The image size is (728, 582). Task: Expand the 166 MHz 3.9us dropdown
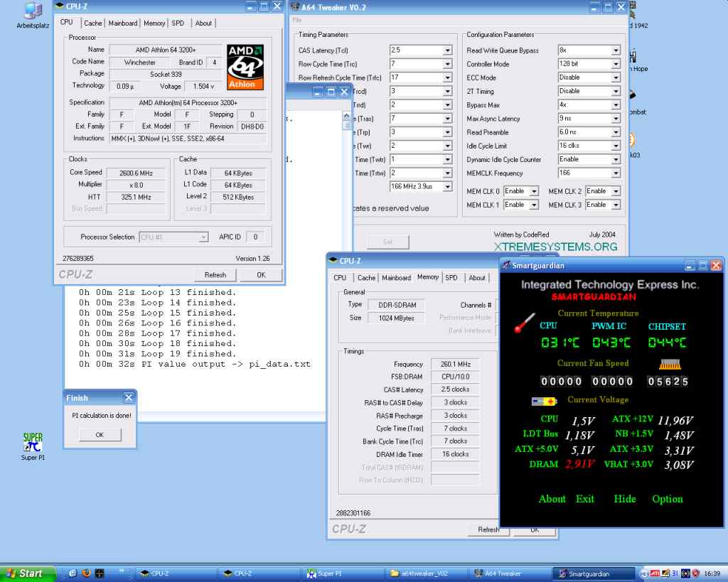tap(448, 187)
